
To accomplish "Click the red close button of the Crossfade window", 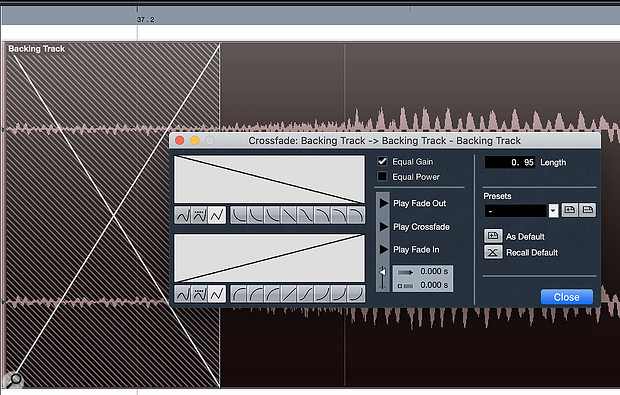I will pos(180,140).
